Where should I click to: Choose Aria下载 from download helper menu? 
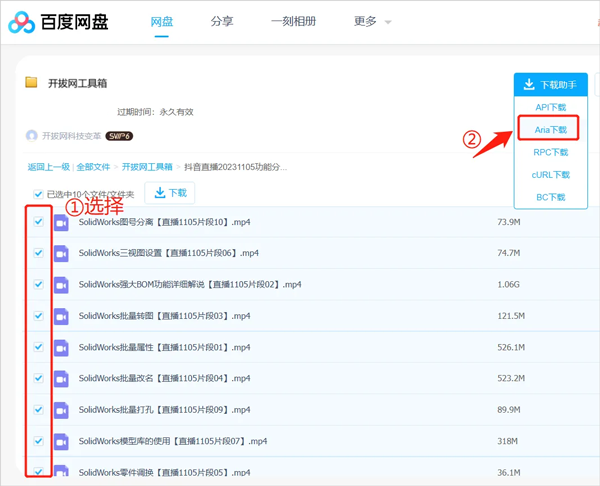coord(551,130)
